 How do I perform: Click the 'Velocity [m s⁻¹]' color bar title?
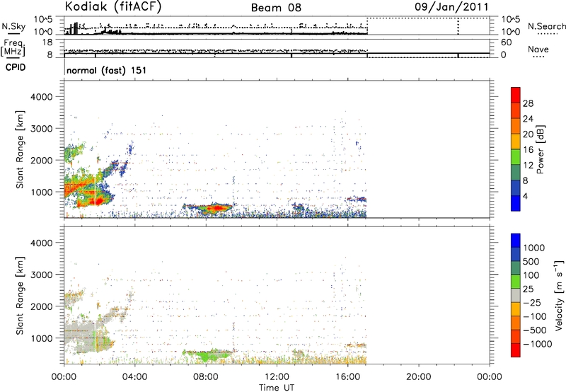[x=559, y=295]
